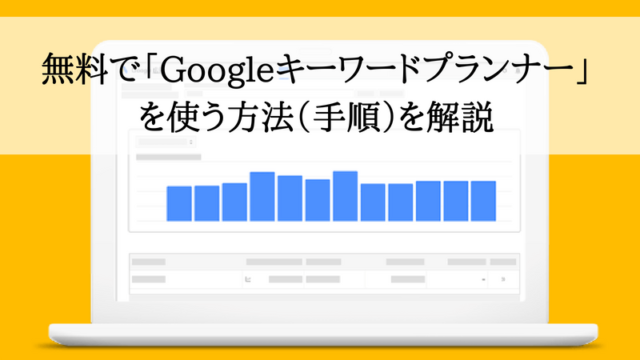Viewport: 640px width, 360px height.
Task: Click the gray chart title placeholder below dropdown
Action: tap(169, 157)
